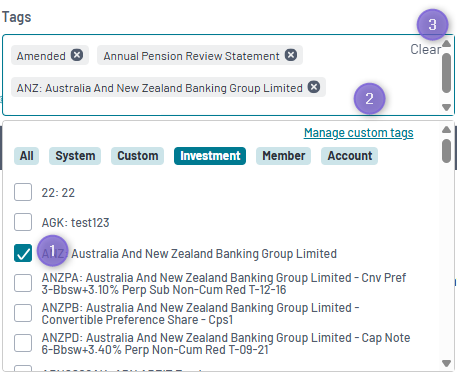Click the Annual Pension Review Statement label

[191, 56]
